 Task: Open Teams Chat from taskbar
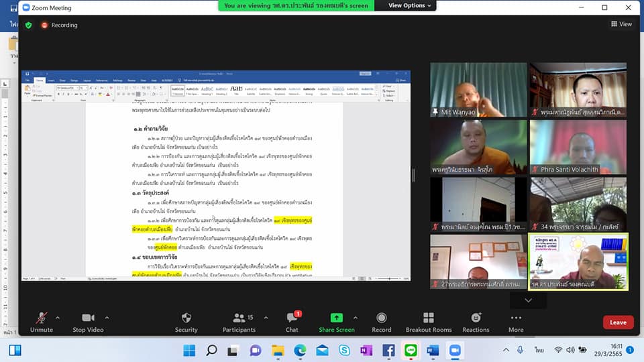click(256, 351)
